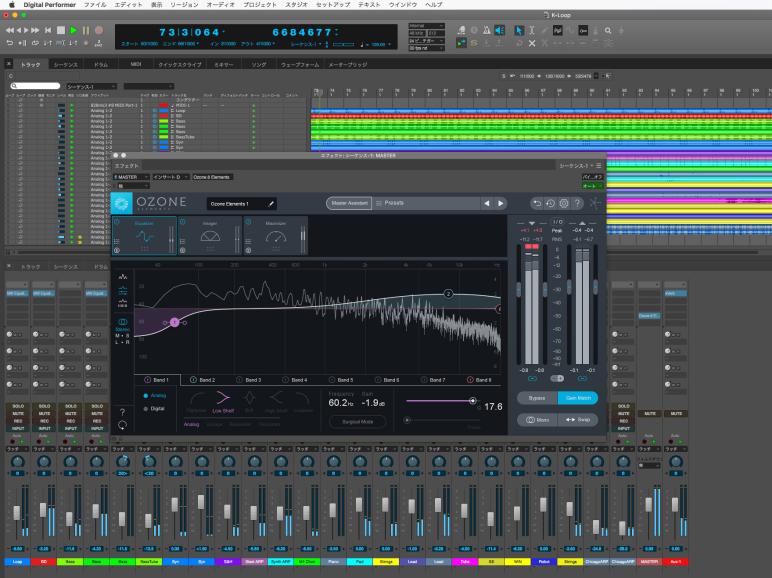
Task: Go to previous Ozone preset
Action: [x=486, y=203]
